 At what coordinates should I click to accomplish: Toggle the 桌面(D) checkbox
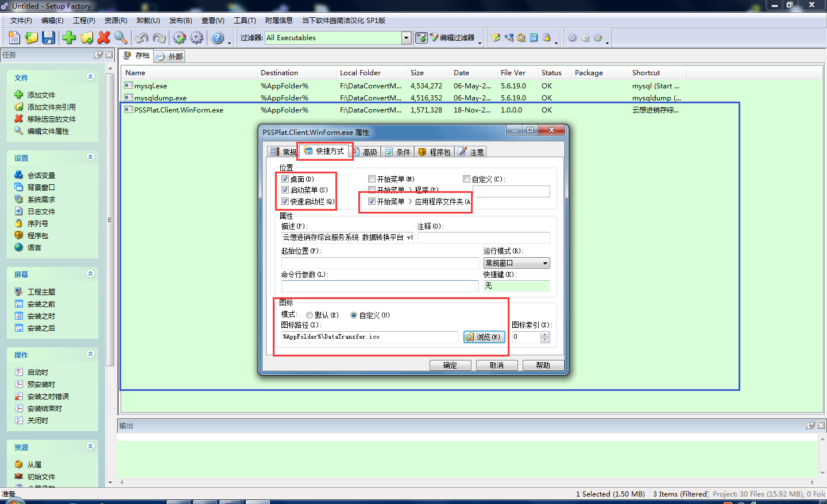click(285, 179)
